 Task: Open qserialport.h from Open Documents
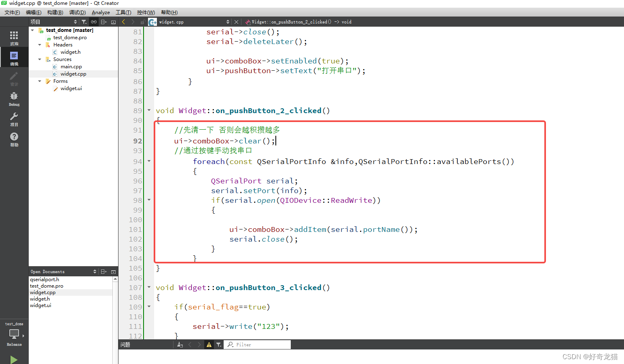click(x=44, y=280)
